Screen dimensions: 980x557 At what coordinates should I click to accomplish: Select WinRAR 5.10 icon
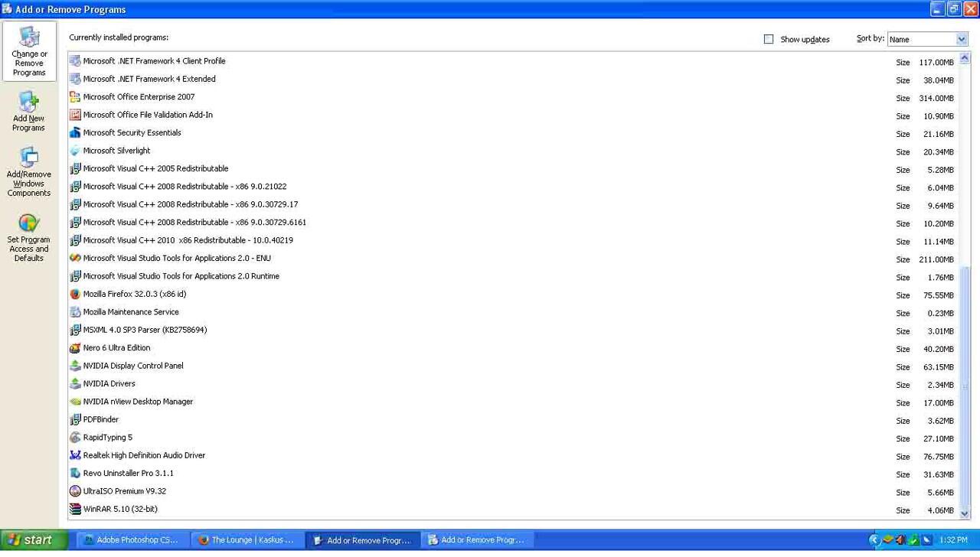[x=75, y=509]
